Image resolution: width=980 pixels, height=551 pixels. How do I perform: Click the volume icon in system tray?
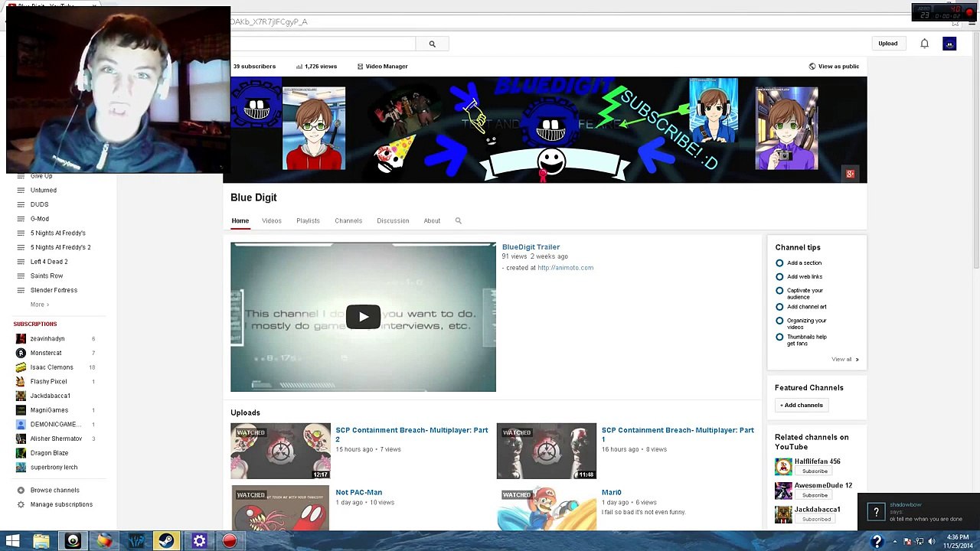point(932,542)
